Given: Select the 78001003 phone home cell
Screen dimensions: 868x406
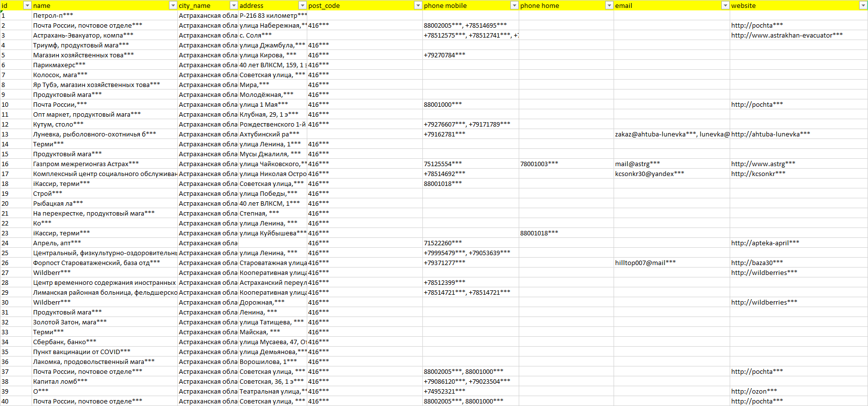Looking at the screenshot, I should [539, 164].
